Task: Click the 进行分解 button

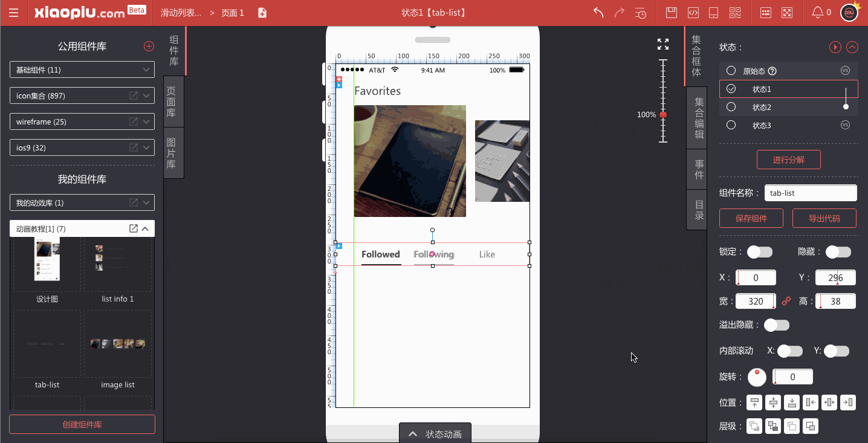Action: pos(788,160)
